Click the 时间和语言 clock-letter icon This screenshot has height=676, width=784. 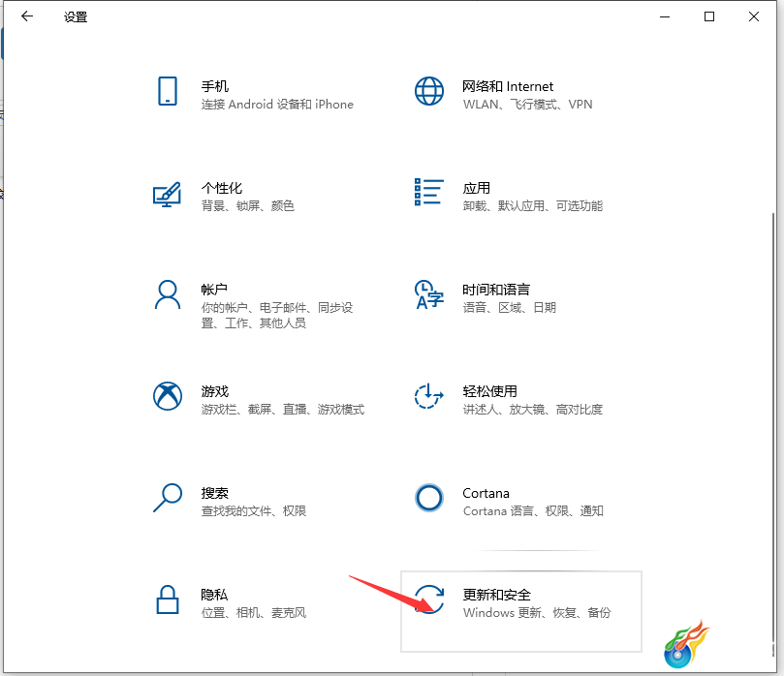429,294
